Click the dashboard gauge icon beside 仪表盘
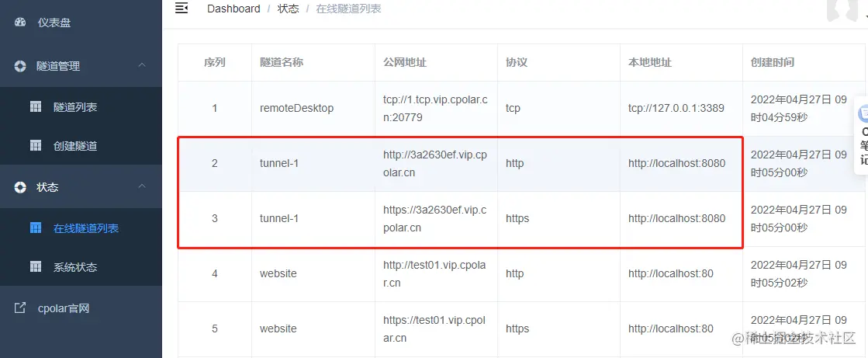The image size is (868, 358). pos(20,23)
